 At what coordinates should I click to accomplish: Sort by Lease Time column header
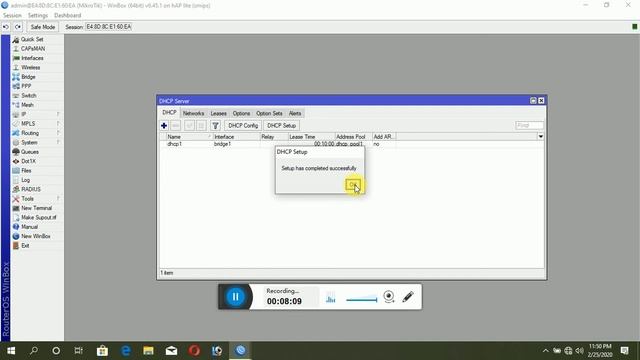[311, 137]
